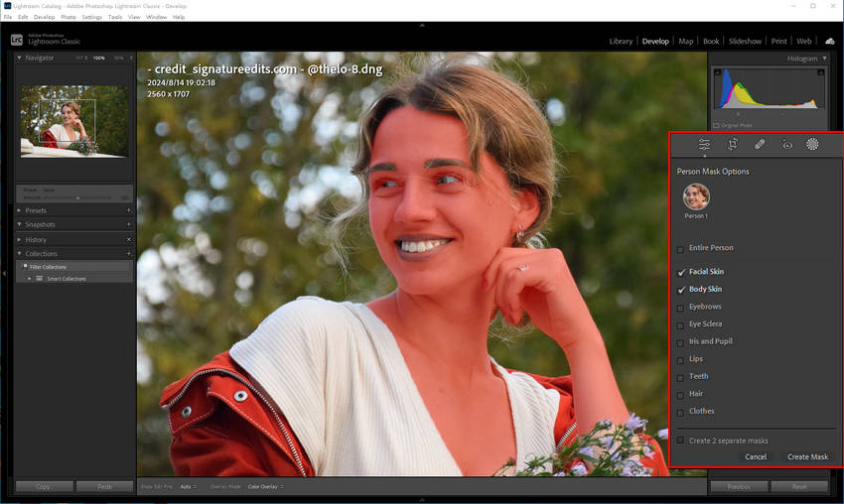
Task: Tick the Teeth checkbox
Action: (680, 377)
